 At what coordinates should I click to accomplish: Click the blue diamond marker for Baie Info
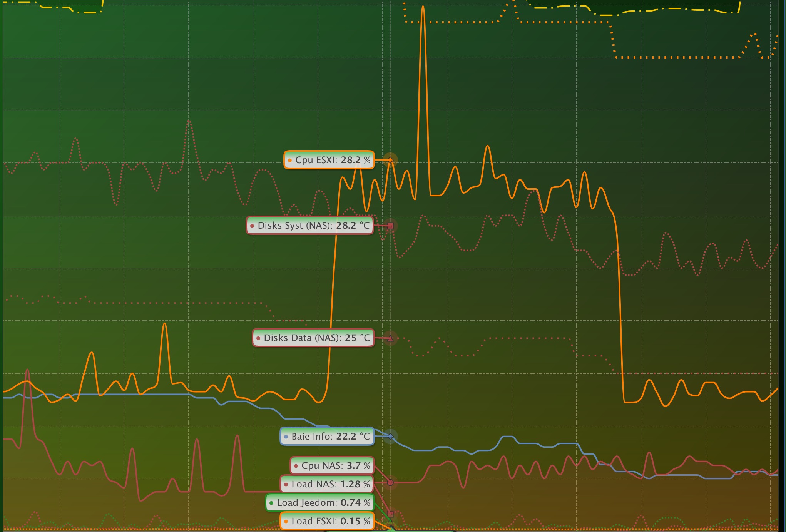coord(390,437)
